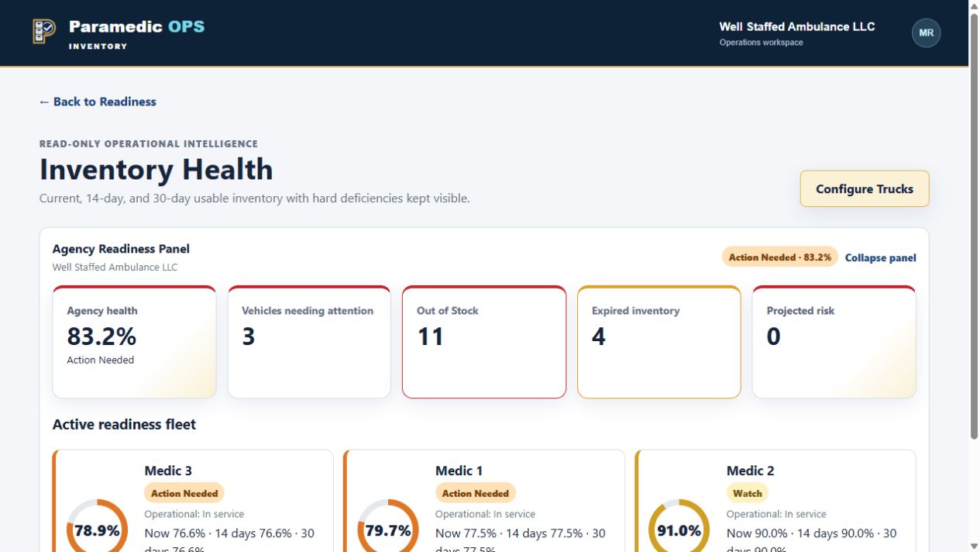The width and height of the screenshot is (980, 552).
Task: Open the Vehicles needing attention card
Action: (309, 342)
